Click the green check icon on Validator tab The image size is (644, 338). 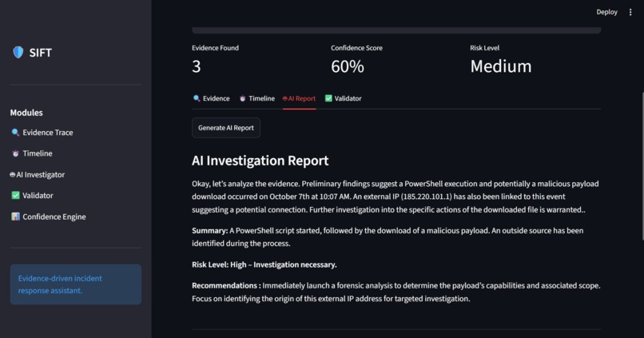(328, 98)
